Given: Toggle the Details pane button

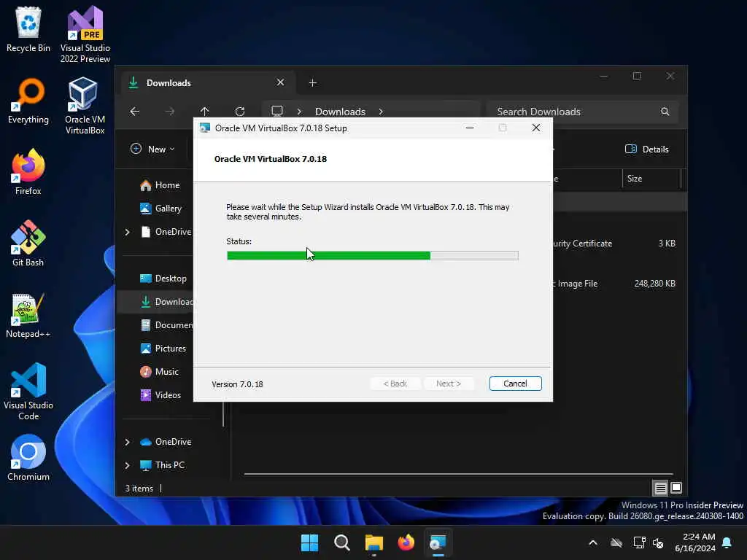Looking at the screenshot, I should pyautogui.click(x=646, y=149).
